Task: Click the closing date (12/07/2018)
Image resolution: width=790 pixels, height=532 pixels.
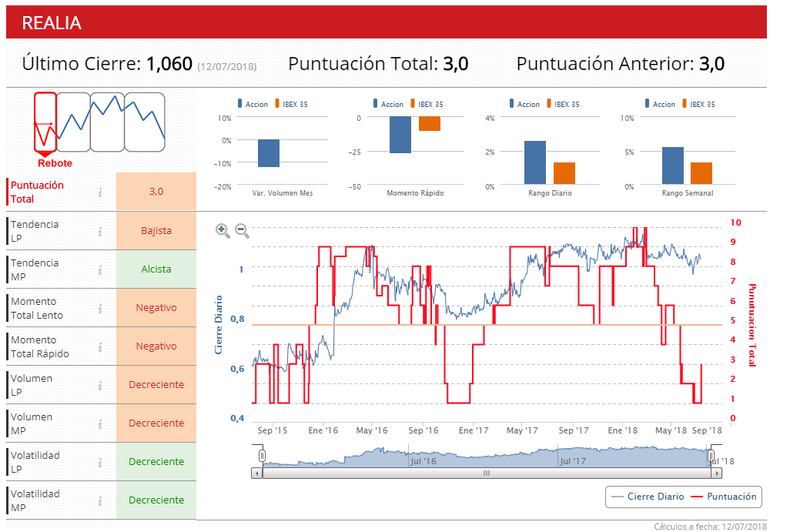Action: 227,66
